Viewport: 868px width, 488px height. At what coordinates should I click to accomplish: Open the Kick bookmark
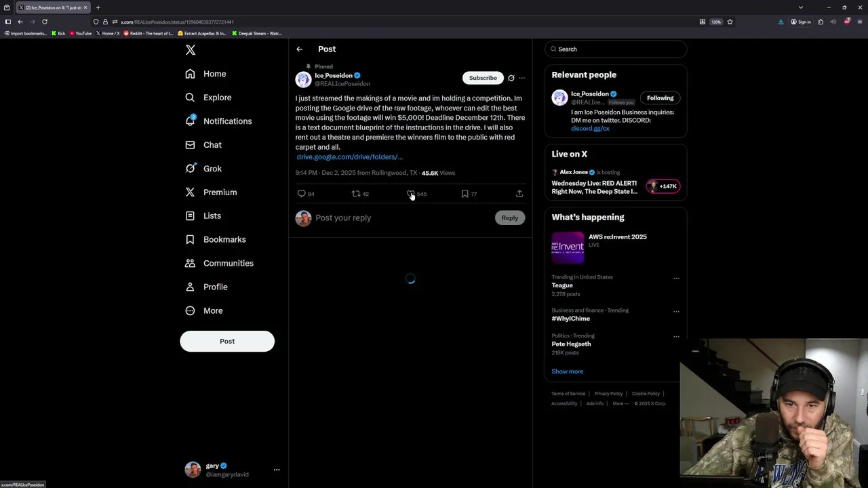(x=58, y=33)
